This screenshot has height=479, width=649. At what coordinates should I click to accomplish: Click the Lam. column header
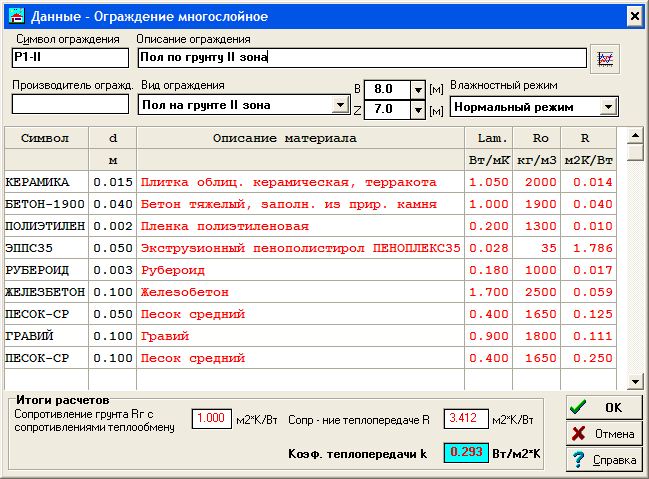pyautogui.click(x=489, y=138)
